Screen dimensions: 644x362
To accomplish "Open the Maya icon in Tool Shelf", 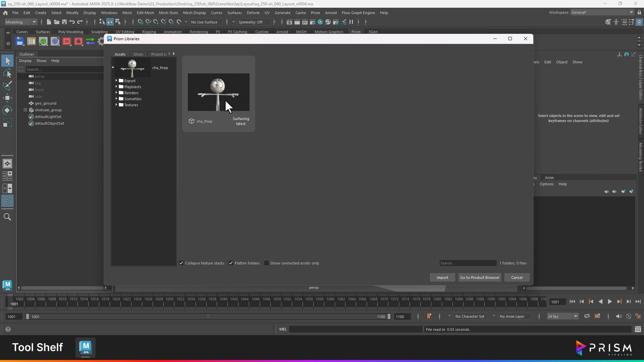I will (x=86, y=348).
